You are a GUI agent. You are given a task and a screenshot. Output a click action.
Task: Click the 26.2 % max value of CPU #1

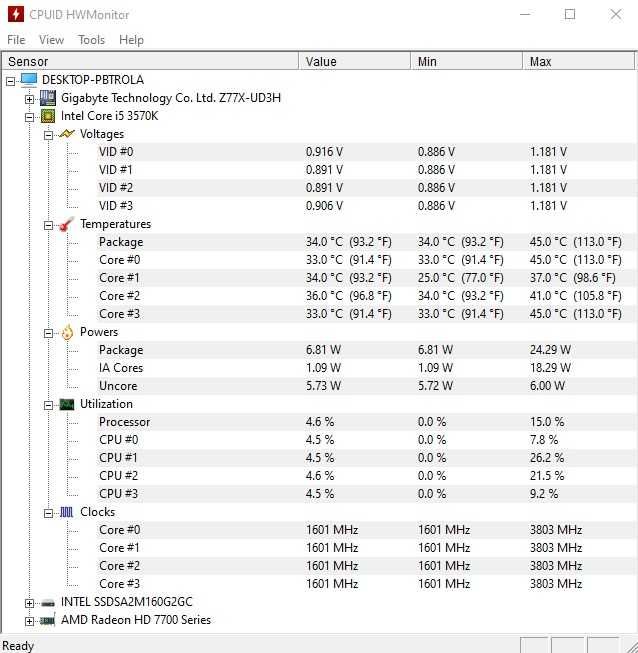(547, 458)
